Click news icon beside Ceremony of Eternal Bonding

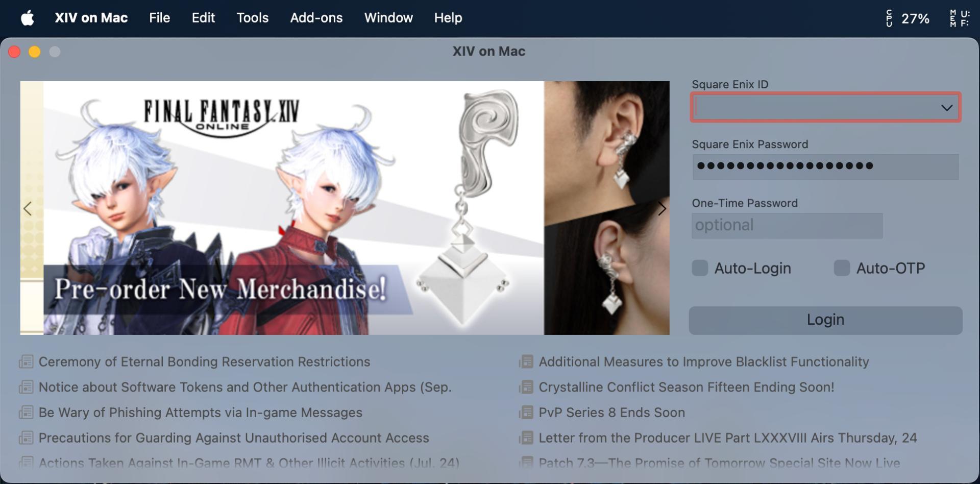(26, 362)
